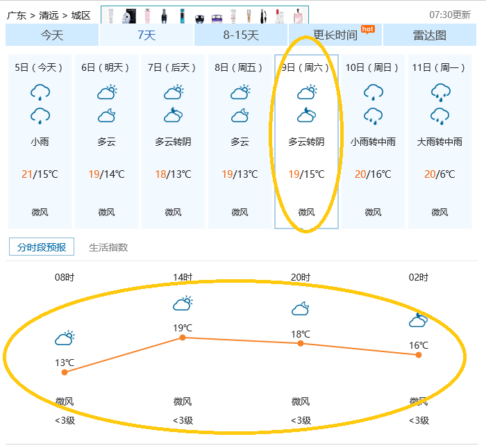Select the 更长时间 tab
The height and width of the screenshot is (448, 486).
(335, 35)
